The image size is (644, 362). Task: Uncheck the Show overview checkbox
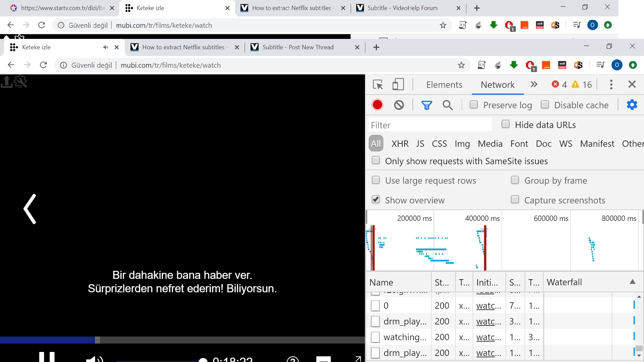click(x=376, y=200)
